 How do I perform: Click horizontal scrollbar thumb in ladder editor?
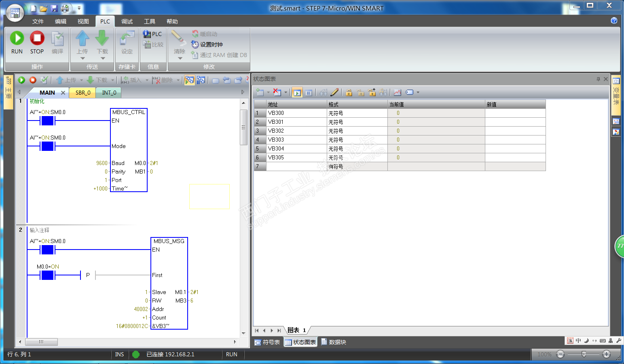coord(41,342)
